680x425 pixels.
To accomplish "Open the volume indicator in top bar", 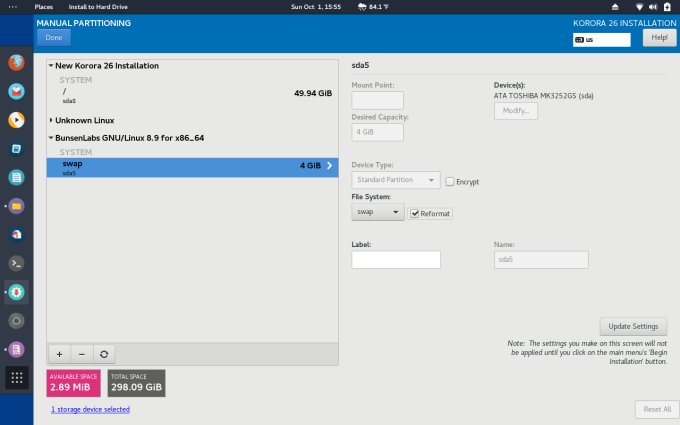I will coord(653,7).
